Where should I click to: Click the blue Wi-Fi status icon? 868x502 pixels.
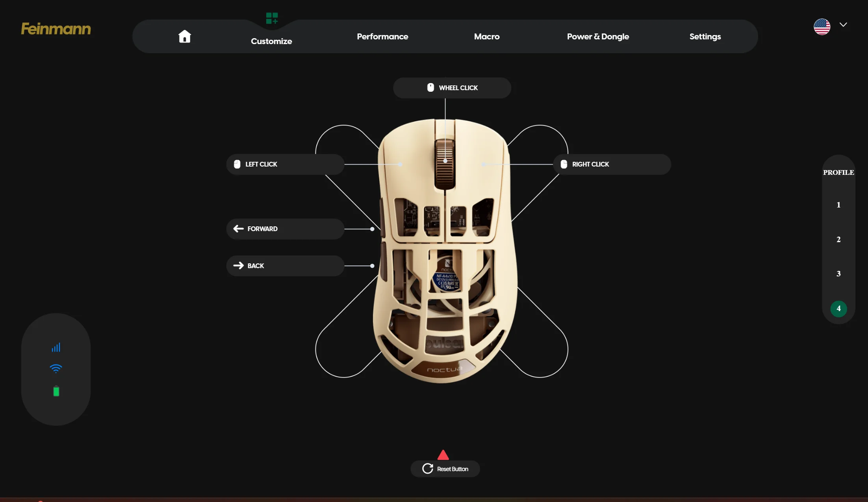pyautogui.click(x=56, y=369)
